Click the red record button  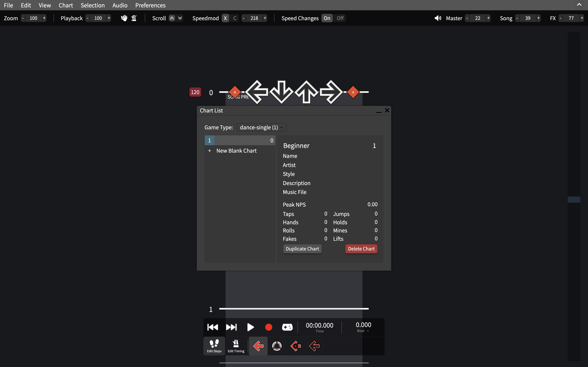269,327
